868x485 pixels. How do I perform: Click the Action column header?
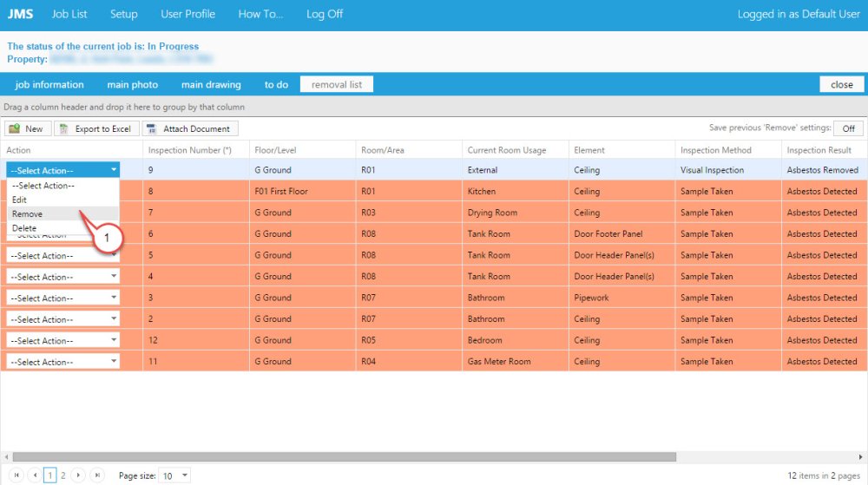[18, 150]
